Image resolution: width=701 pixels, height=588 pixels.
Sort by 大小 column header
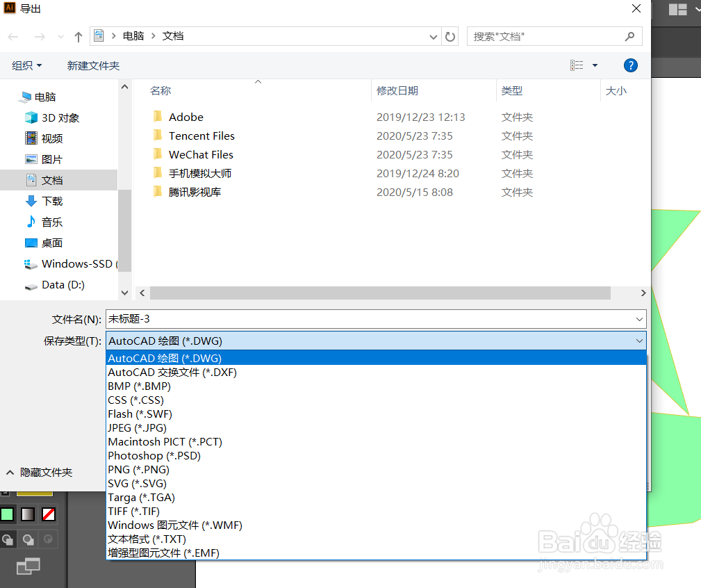click(616, 91)
